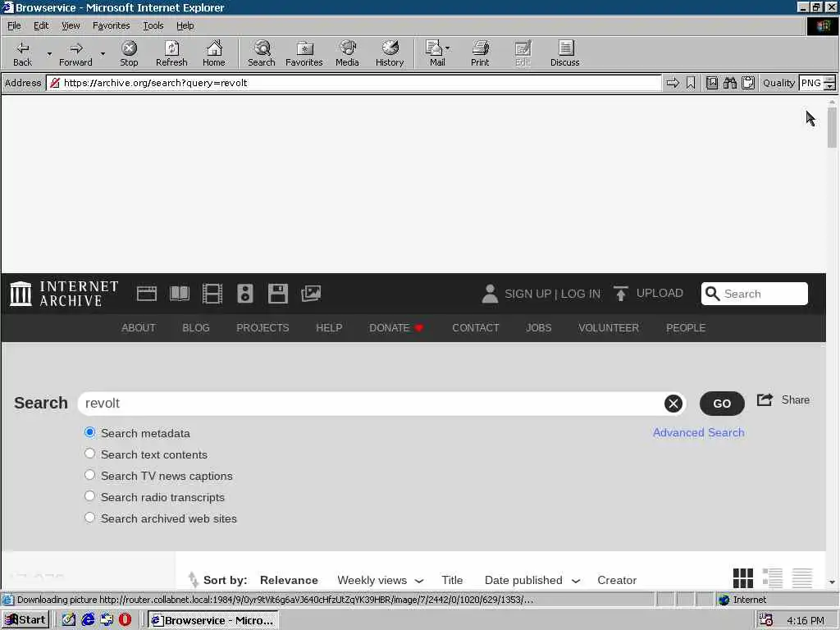Click the Internet Archive logo
This screenshot has width=840, height=630.
coord(64,294)
